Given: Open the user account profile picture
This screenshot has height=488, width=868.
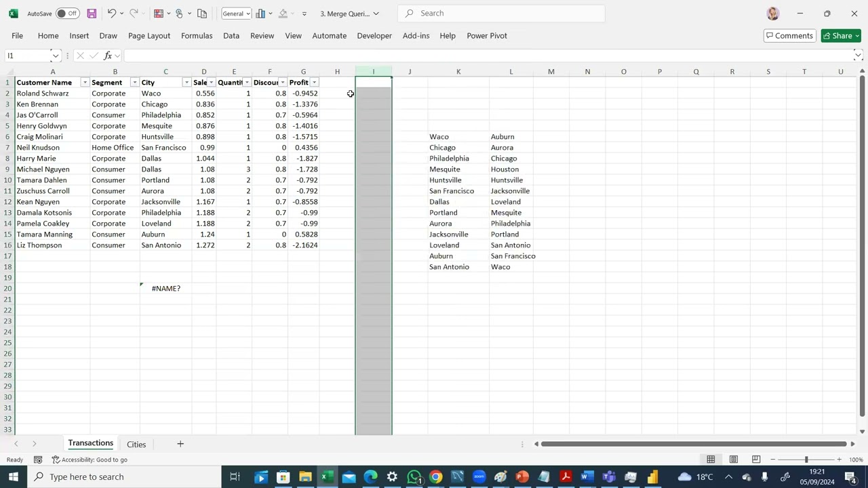Looking at the screenshot, I should pyautogui.click(x=772, y=14).
